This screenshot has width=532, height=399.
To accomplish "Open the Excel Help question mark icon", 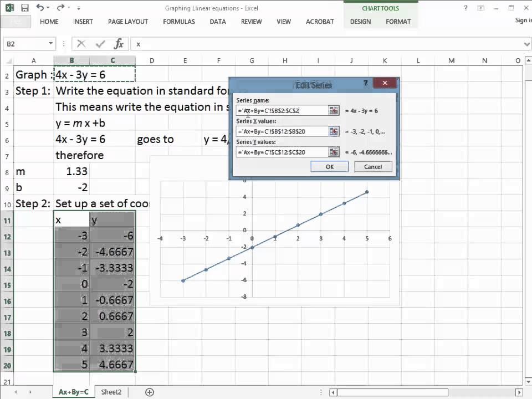I will pos(465,8).
